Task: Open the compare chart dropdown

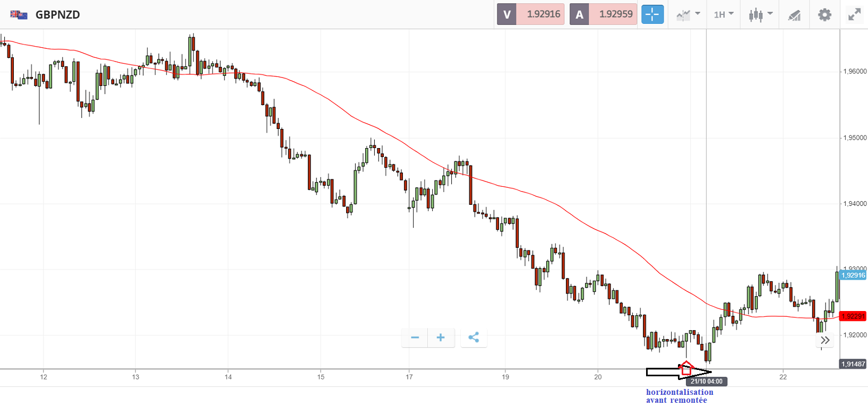Action: tap(688, 14)
